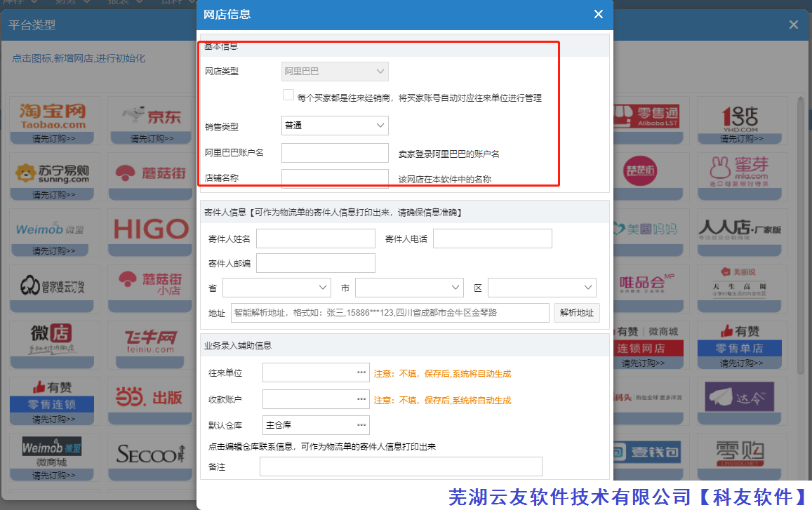Select the 当当出版 platform icon
This screenshot has height=510, width=812.
click(150, 396)
